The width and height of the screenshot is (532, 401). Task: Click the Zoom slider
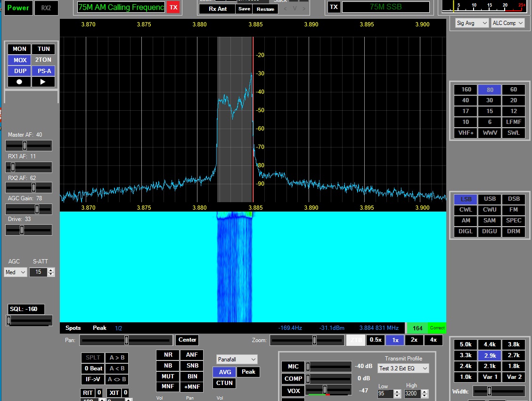pos(307,340)
